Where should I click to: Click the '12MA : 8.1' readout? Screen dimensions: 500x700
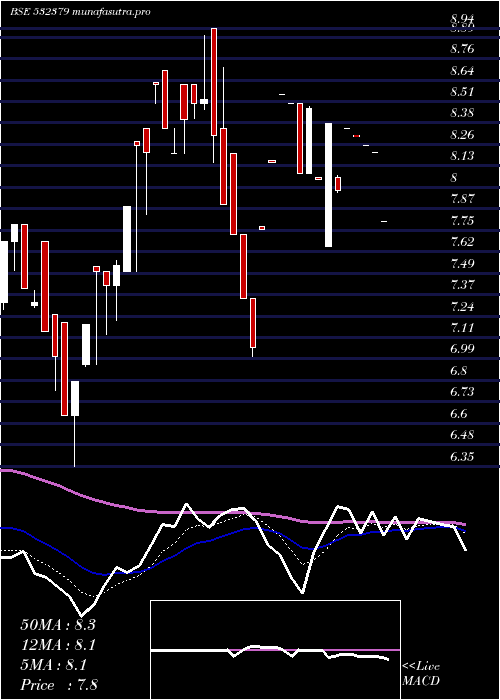point(58,645)
